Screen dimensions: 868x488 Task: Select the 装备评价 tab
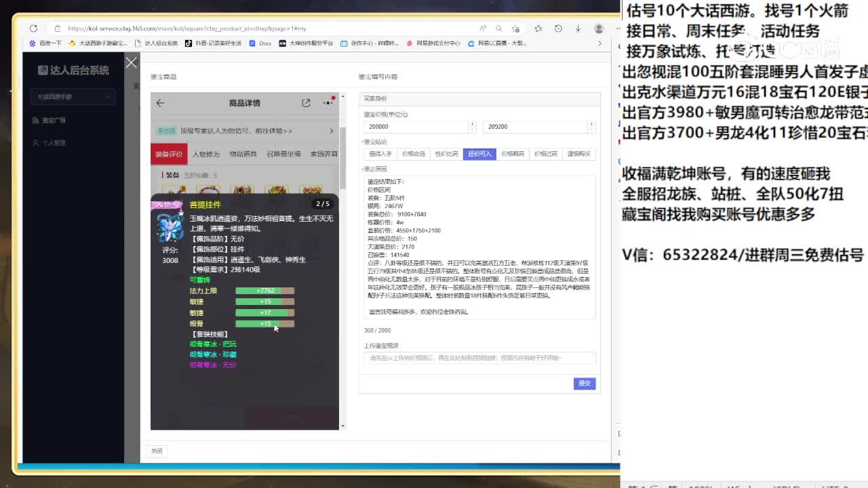click(169, 154)
